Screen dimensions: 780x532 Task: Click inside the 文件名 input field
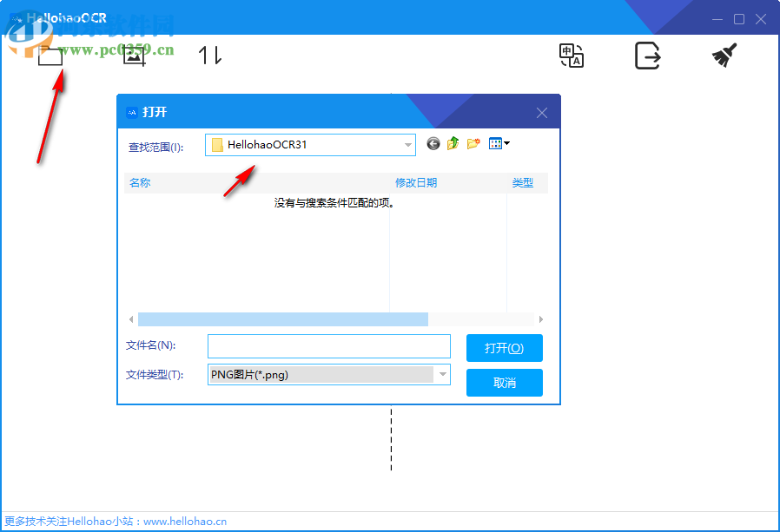pos(328,345)
